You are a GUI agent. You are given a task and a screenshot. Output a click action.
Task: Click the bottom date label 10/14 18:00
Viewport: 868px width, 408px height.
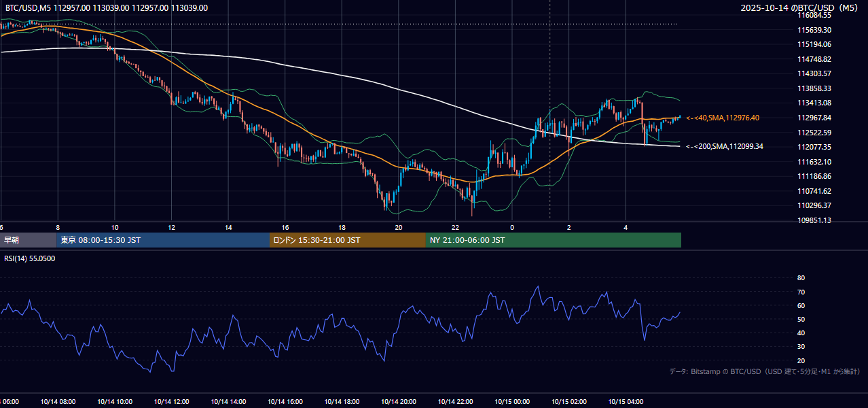click(x=342, y=402)
